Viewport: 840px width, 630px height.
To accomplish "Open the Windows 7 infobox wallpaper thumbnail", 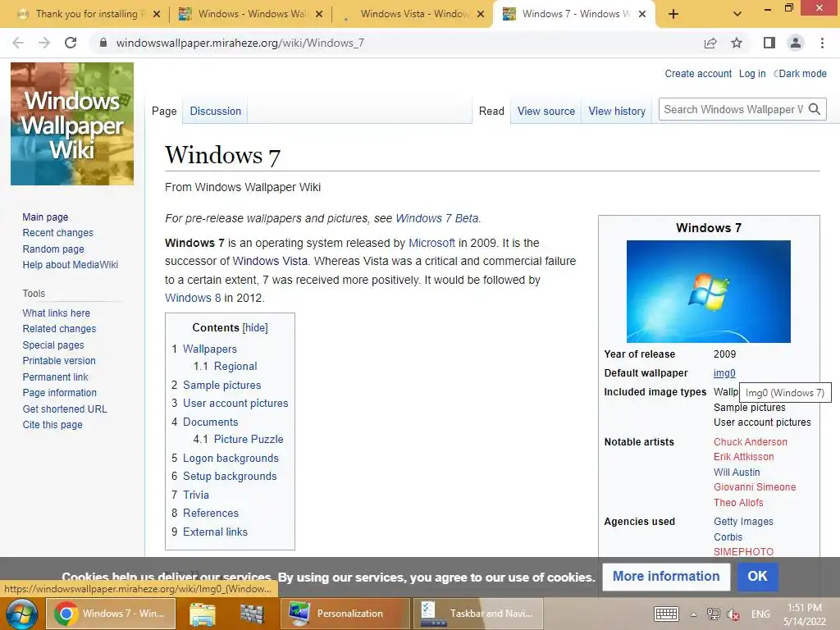I will [708, 291].
